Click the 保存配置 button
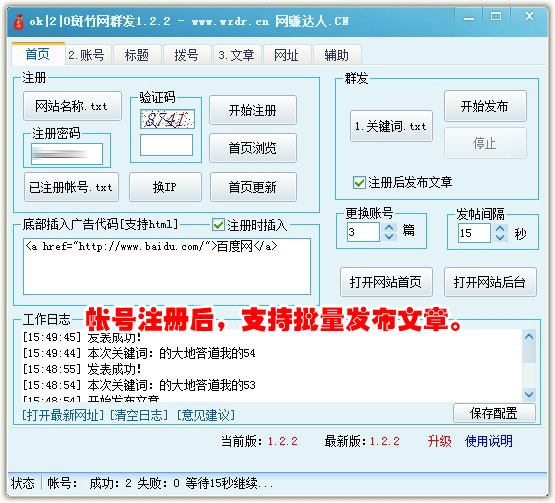 (494, 413)
